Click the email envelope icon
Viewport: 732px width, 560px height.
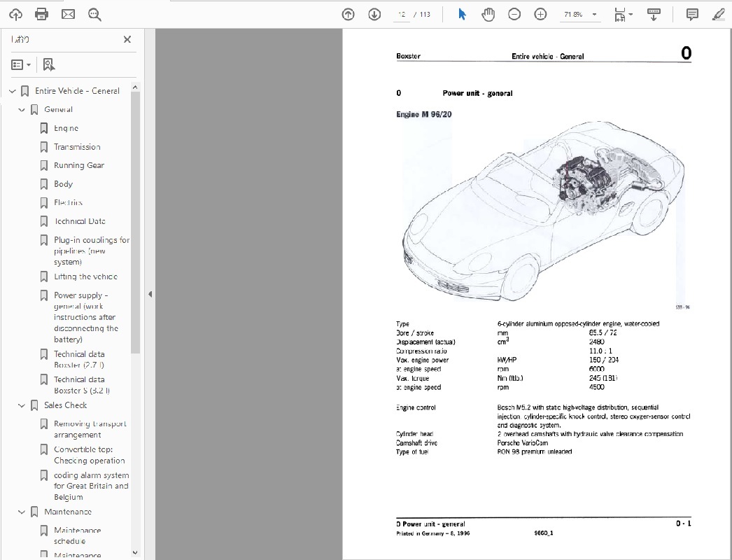[68, 15]
